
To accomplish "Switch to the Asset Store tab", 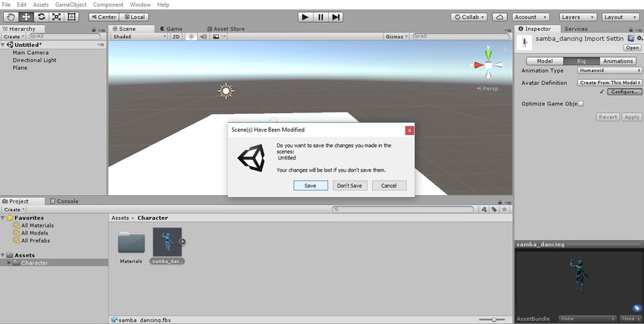I will click(226, 29).
